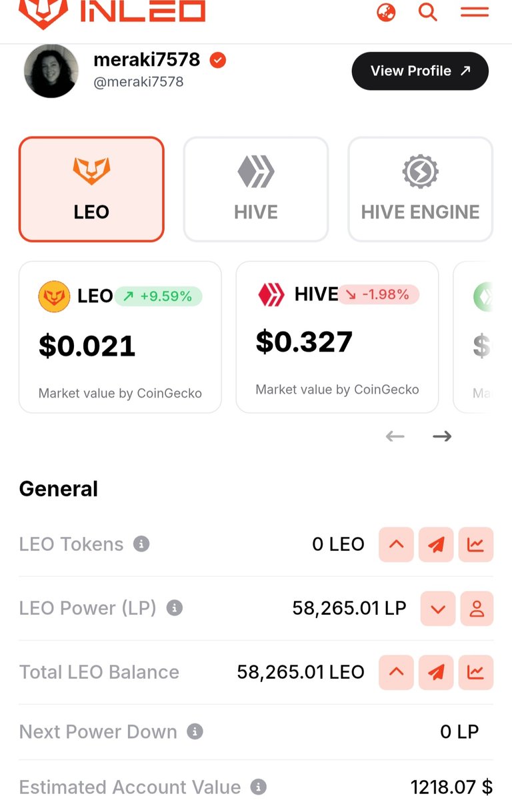Open the hamburger menu in the header
The image size is (512, 812).
click(x=475, y=12)
